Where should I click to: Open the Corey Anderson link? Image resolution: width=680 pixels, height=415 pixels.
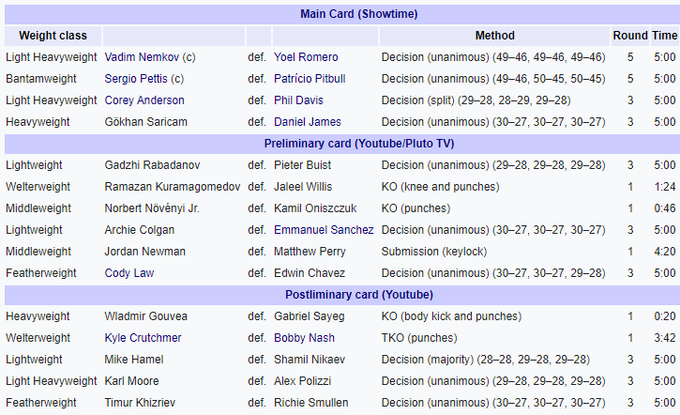coord(144,100)
